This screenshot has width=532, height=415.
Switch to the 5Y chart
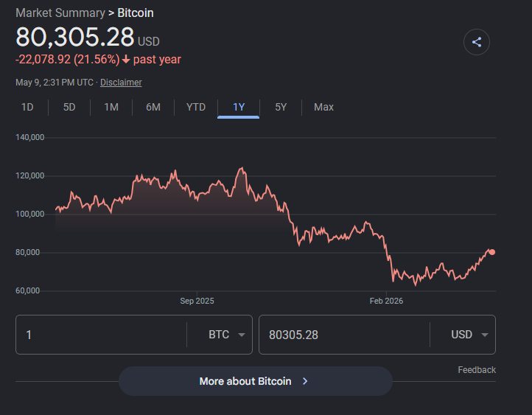coord(281,107)
